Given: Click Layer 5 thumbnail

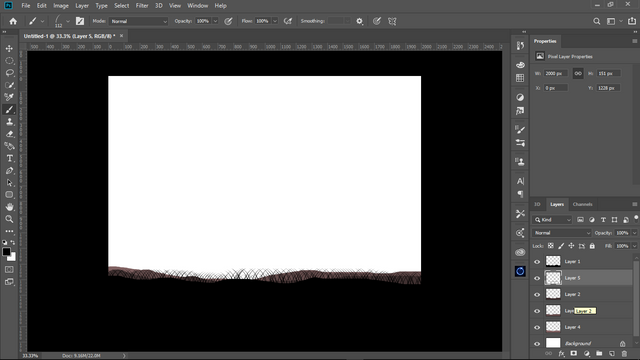Looking at the screenshot, I should [553, 278].
